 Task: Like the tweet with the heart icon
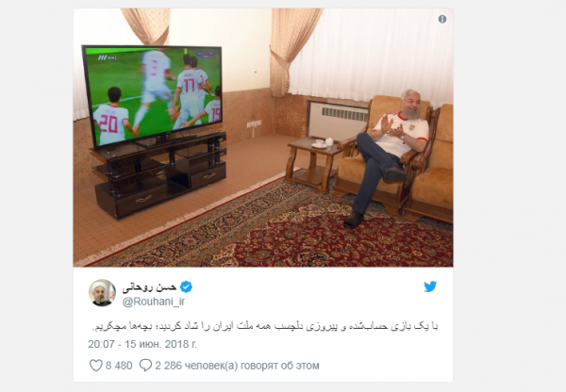click(x=95, y=366)
